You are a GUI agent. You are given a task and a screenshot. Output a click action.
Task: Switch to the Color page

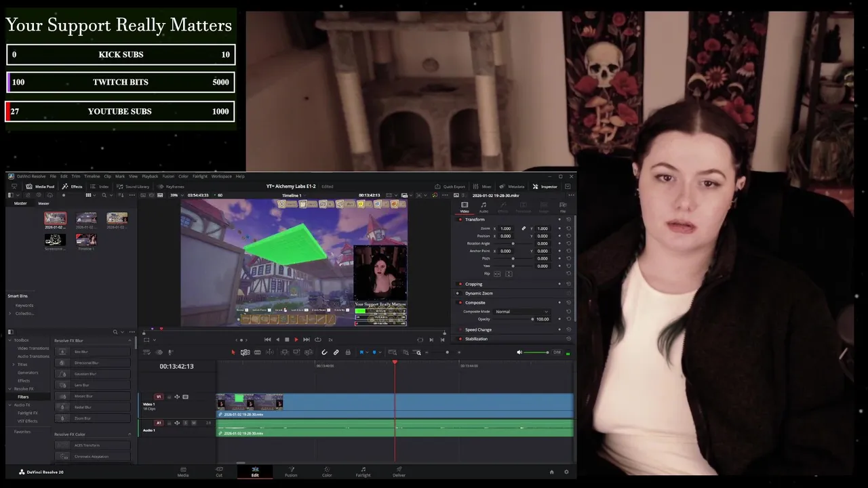pos(327,471)
